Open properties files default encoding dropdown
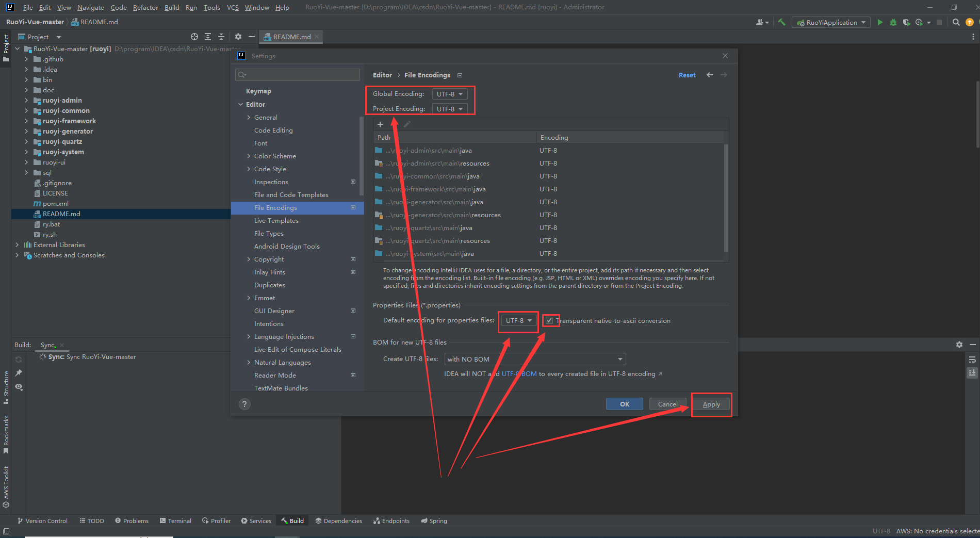The image size is (980, 538). coord(518,320)
